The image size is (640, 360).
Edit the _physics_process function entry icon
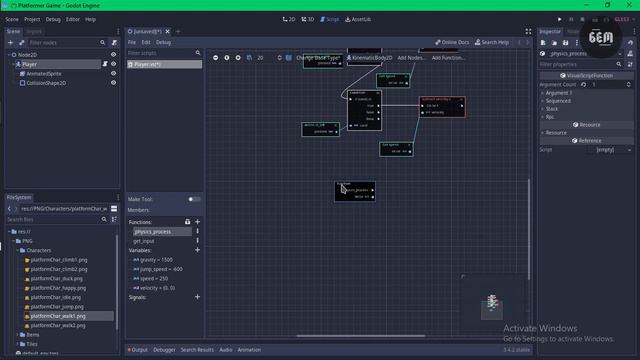(198, 231)
